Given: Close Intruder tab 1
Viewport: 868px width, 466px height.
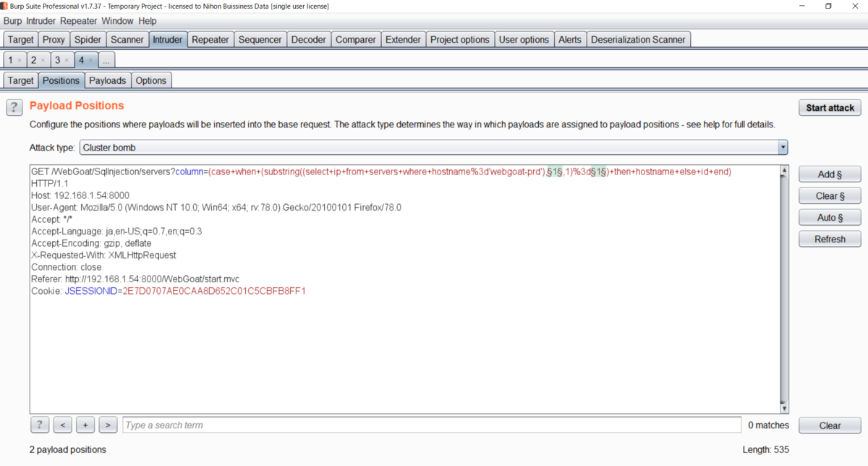Looking at the screenshot, I should 20,60.
